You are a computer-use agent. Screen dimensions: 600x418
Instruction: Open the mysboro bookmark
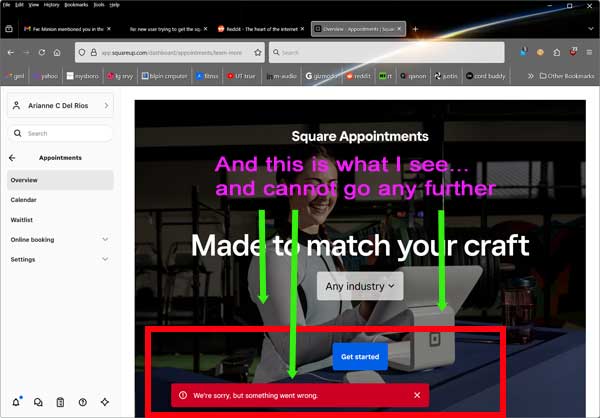[x=83, y=76]
